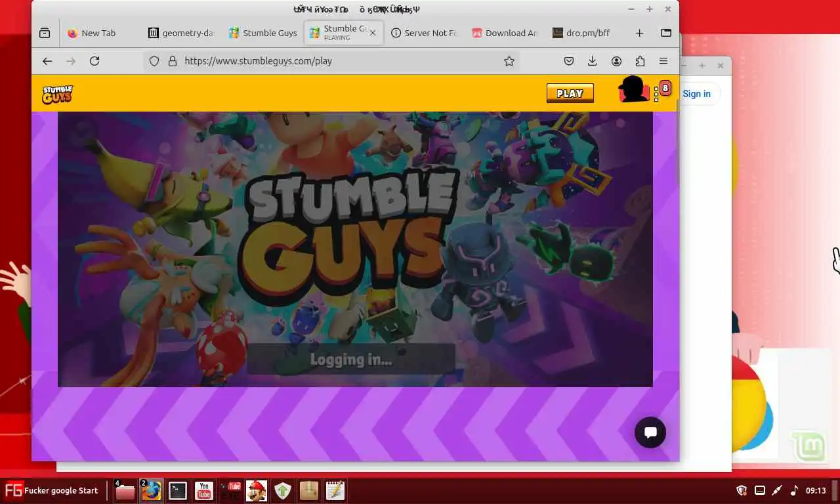Open the chat bubble widget
Viewport: 840px width, 504px height.
pos(650,432)
